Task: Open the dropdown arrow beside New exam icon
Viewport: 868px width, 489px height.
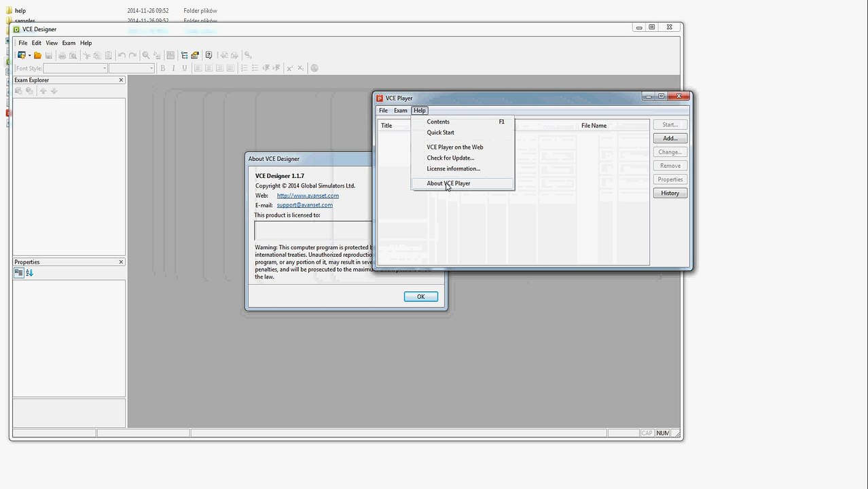Action: [x=29, y=55]
